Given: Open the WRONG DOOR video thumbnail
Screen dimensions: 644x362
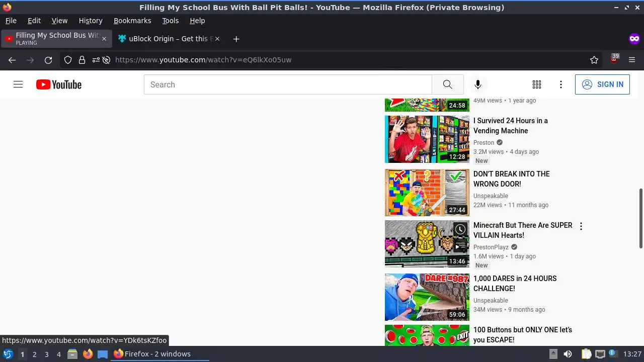Looking at the screenshot, I should pyautogui.click(x=427, y=193).
